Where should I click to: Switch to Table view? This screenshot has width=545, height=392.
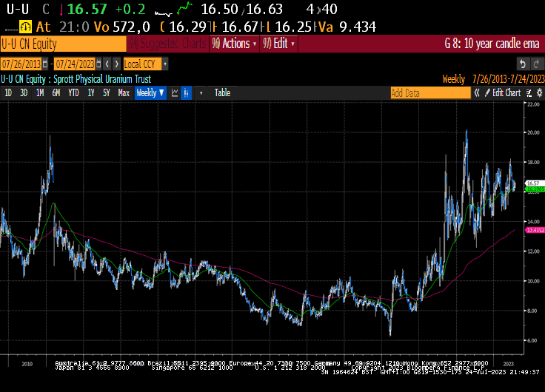(222, 92)
